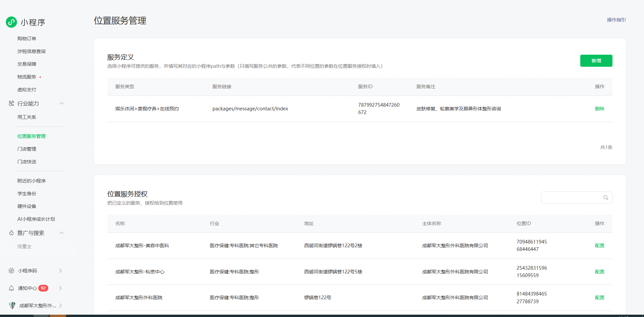This screenshot has width=644, height=317.
Task: Click industry 医疗保健:专科医院:其它专科医院
Action: (244, 246)
